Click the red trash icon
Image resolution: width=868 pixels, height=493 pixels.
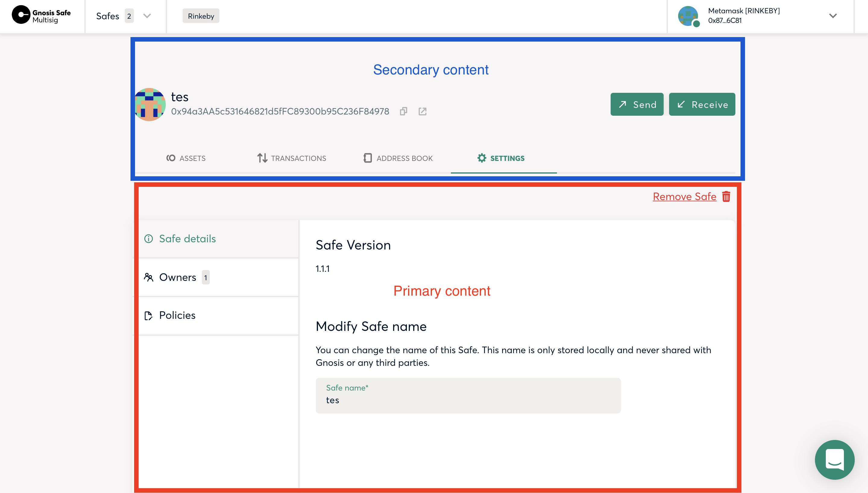(726, 196)
